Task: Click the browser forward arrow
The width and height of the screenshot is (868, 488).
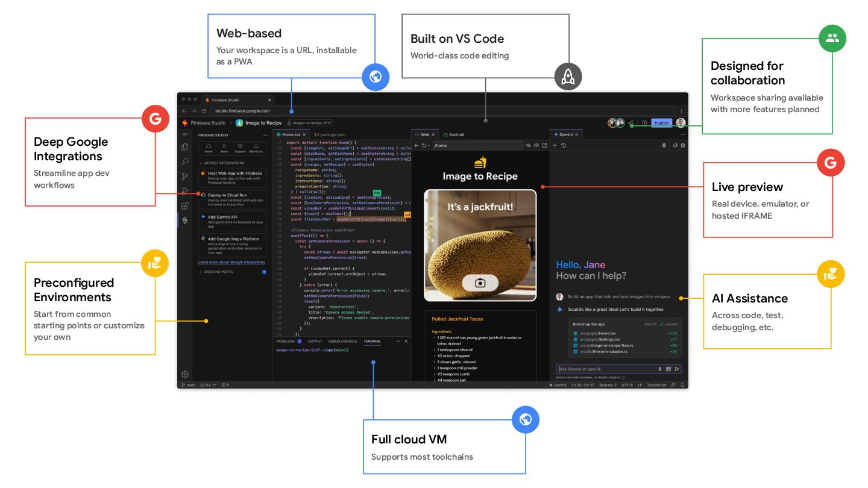Action: [194, 111]
